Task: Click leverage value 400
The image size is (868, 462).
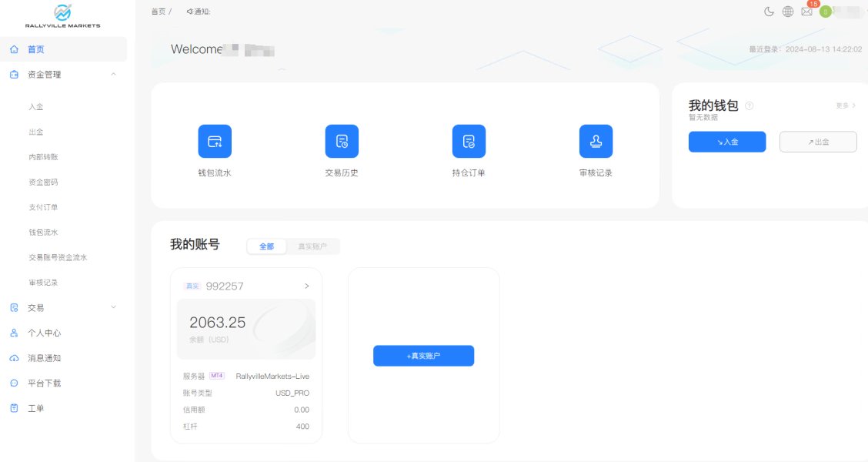Action: [303, 426]
